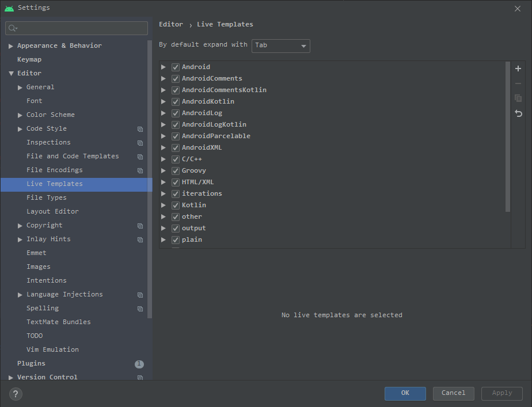Open the default expand with dropdown

(x=281, y=46)
